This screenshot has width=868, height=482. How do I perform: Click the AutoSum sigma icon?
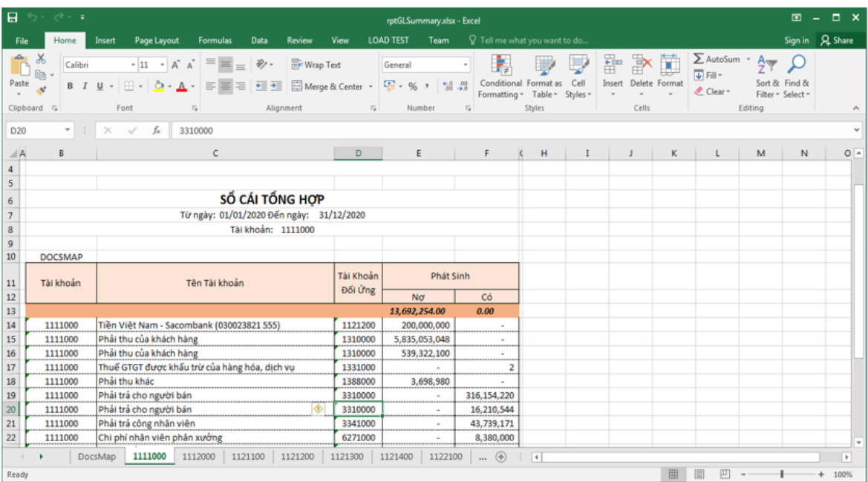pos(699,59)
